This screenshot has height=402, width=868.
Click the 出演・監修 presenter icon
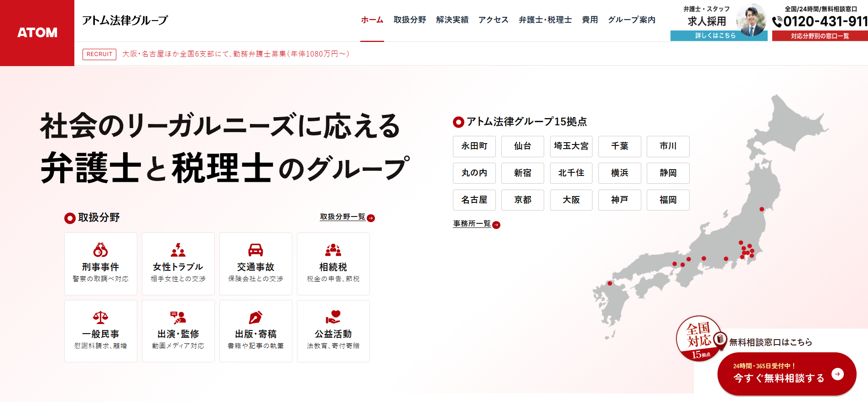tap(178, 317)
